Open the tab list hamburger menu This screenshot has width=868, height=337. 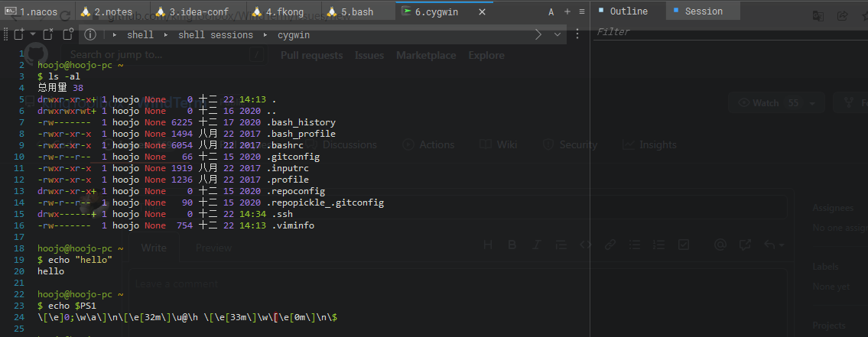click(582, 11)
